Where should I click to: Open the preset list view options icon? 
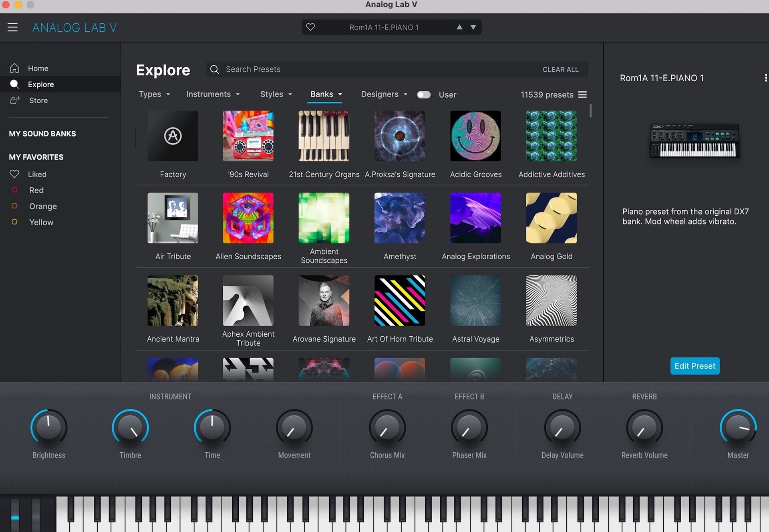[582, 94]
